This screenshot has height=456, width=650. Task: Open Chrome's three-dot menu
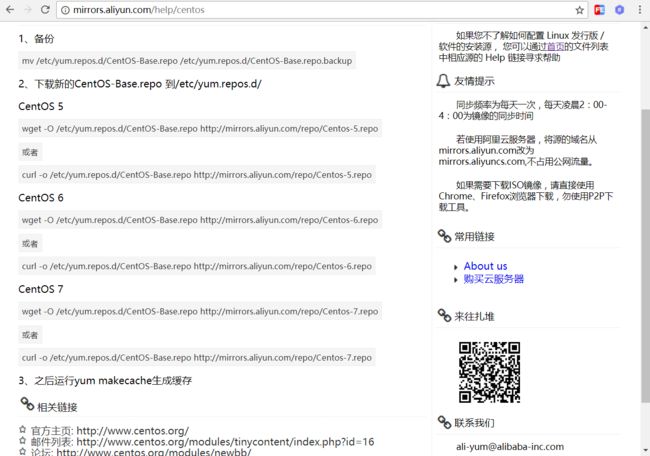coord(640,10)
